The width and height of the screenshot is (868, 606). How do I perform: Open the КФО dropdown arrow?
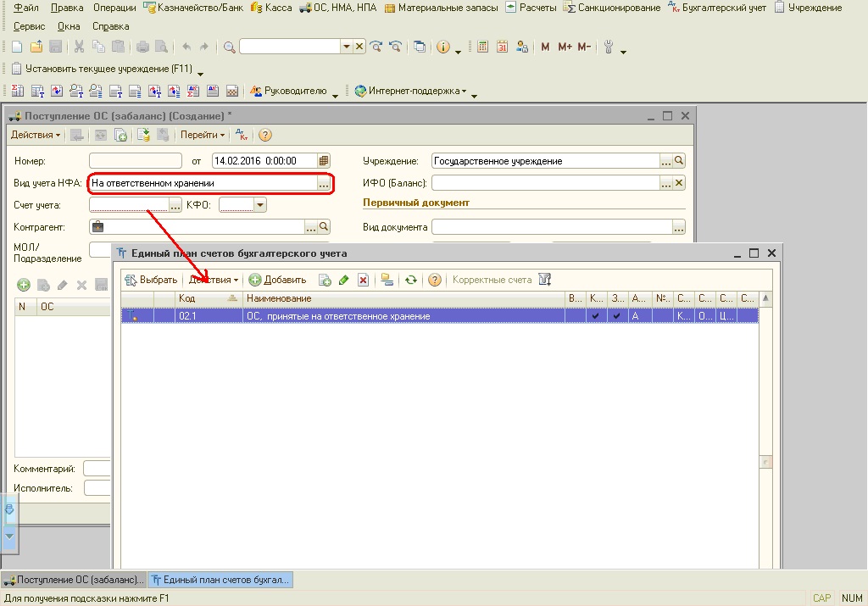[259, 205]
